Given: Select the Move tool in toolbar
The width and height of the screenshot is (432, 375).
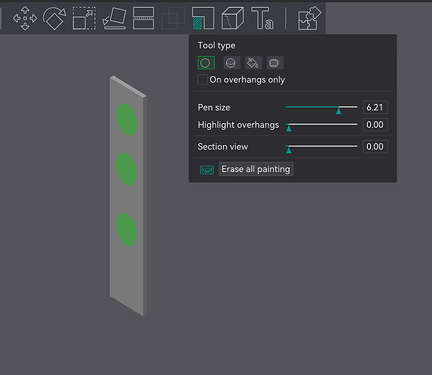Looking at the screenshot, I should (25, 18).
